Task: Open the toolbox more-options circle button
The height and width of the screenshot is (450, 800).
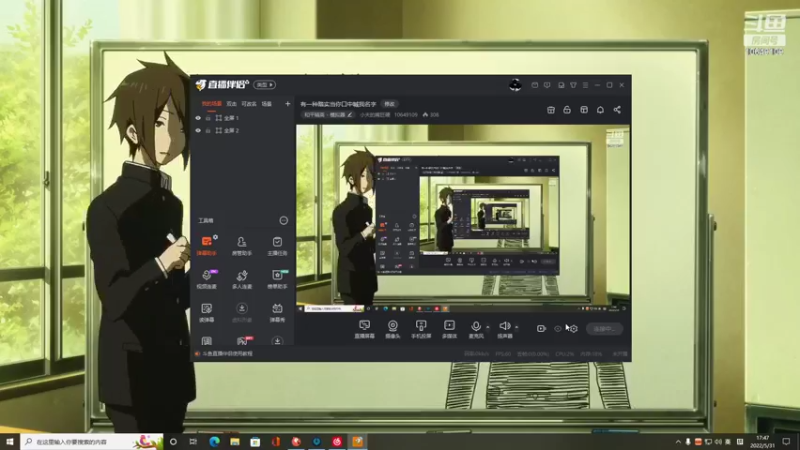Action: click(284, 220)
